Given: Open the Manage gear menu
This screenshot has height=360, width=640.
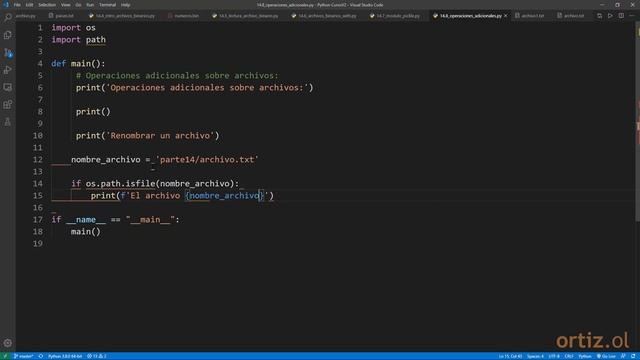Looking at the screenshot, I should (8, 343).
